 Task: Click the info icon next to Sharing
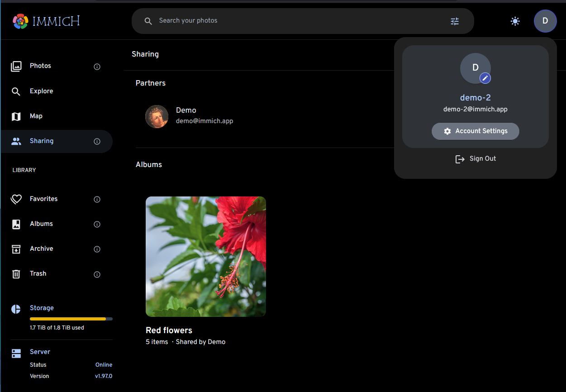pos(97,141)
